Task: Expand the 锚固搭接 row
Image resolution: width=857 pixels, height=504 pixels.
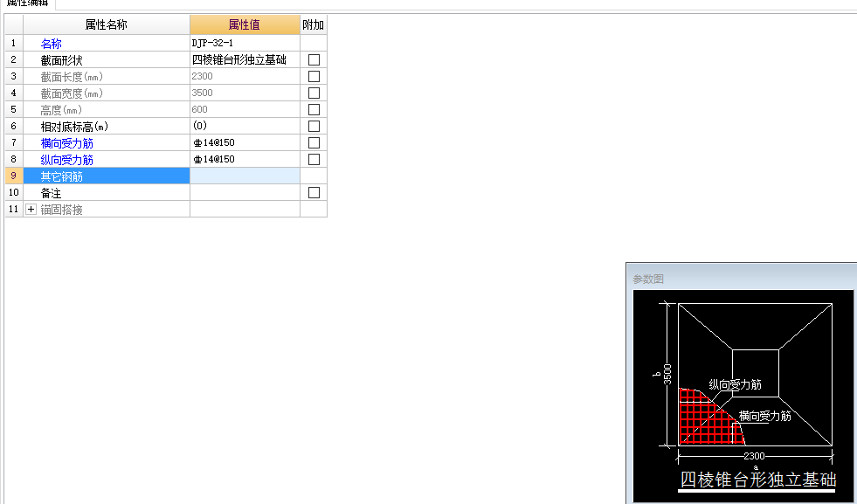Action: pos(31,210)
